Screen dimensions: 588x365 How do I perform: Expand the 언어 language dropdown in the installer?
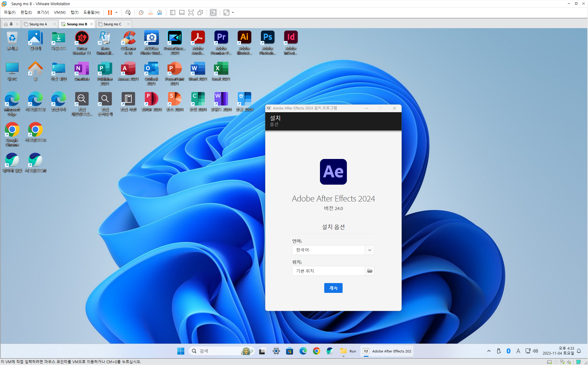coord(369,250)
